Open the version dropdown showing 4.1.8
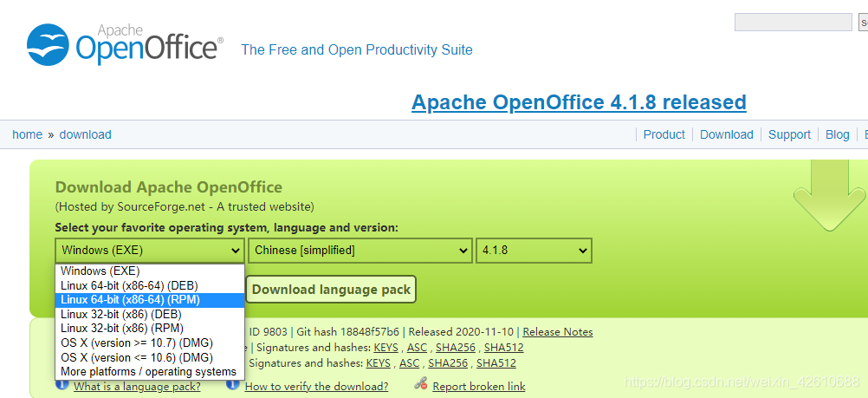The image size is (868, 398). [534, 251]
